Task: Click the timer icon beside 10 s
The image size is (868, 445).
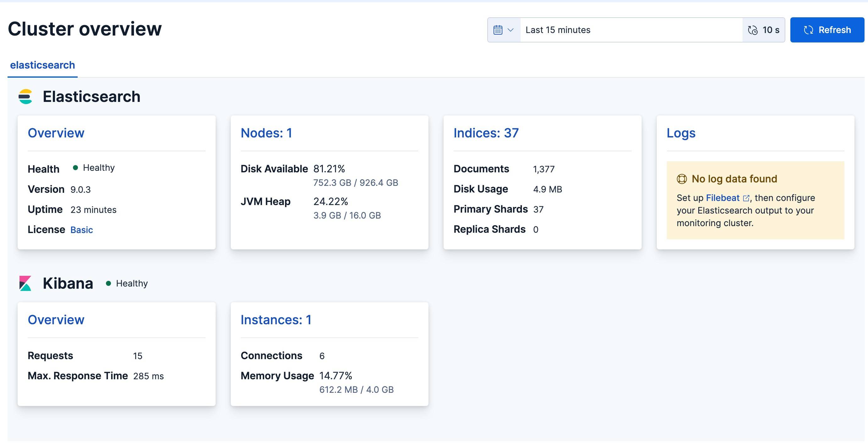Action: point(753,30)
